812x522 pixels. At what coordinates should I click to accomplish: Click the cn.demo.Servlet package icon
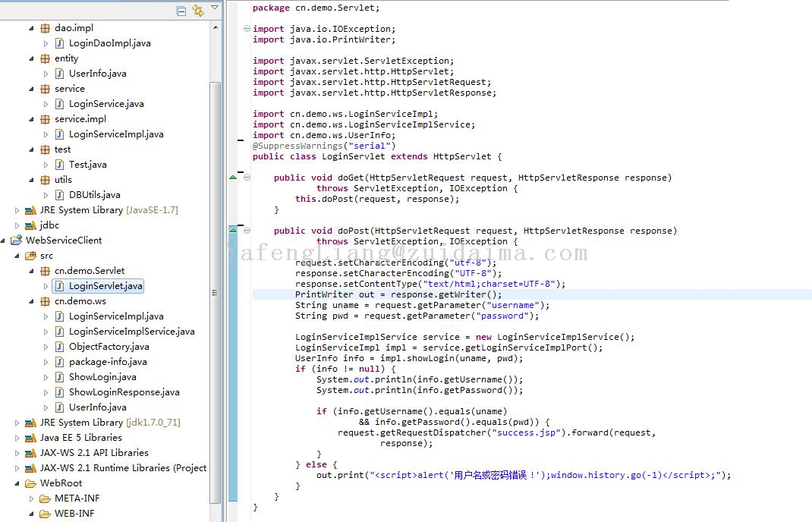pos(46,271)
